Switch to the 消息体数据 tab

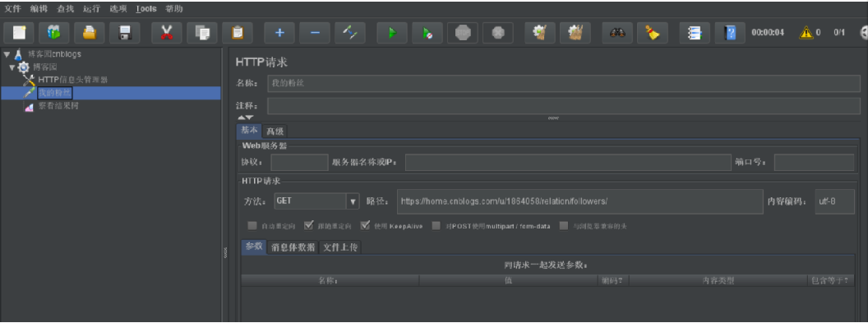point(293,247)
